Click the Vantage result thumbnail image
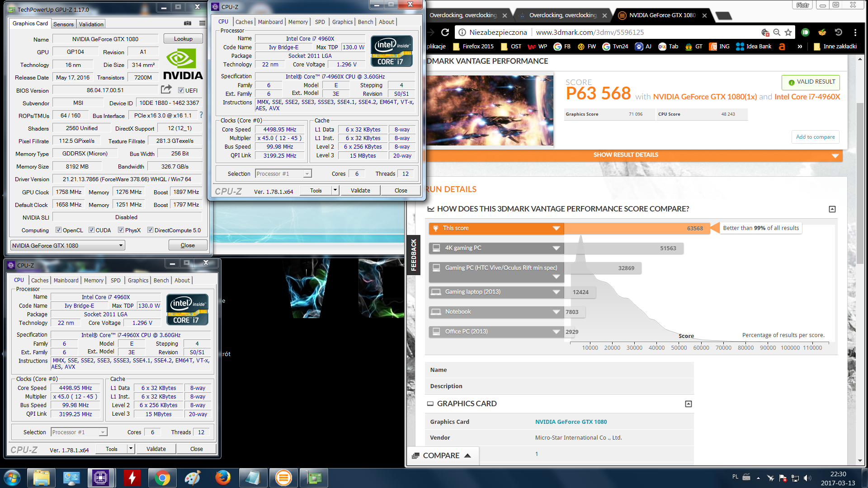868x488 pixels. point(490,110)
